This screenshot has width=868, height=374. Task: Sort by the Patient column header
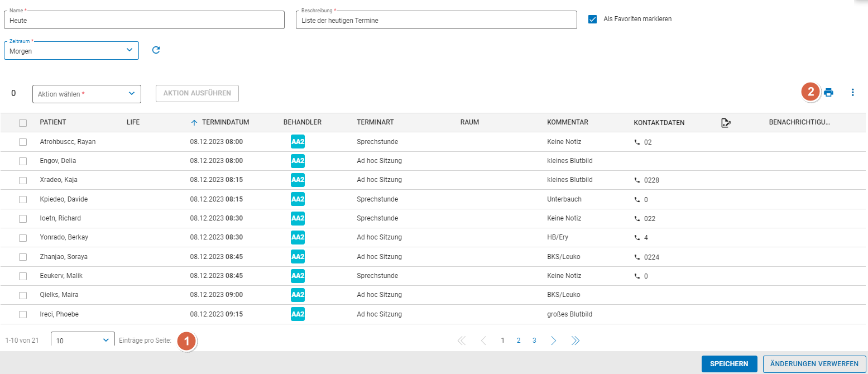coord(53,122)
